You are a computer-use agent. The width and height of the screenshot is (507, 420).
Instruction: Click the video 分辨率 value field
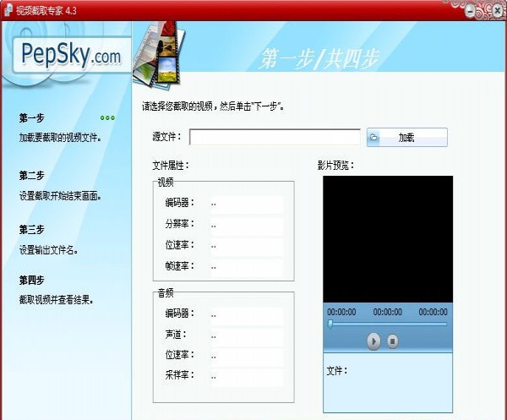[x=245, y=225]
